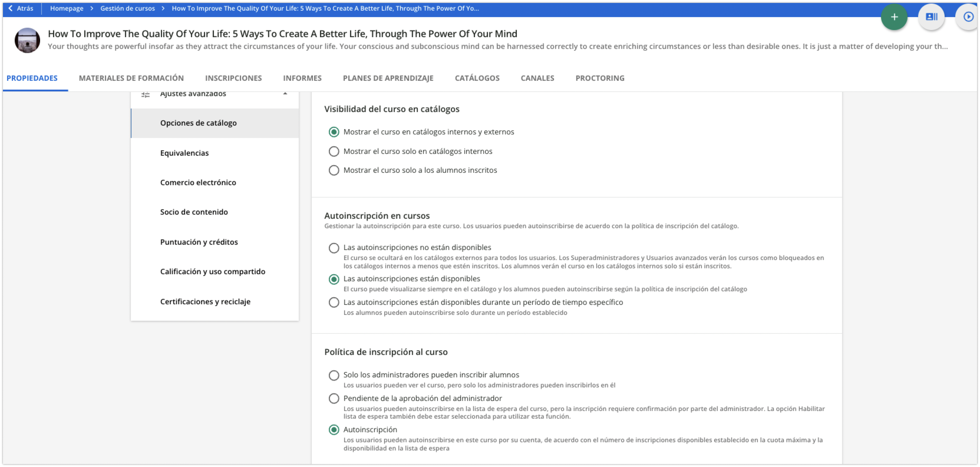Click the back arrow next to Atrás
The width and height of the screenshot is (980, 467).
click(10, 8)
